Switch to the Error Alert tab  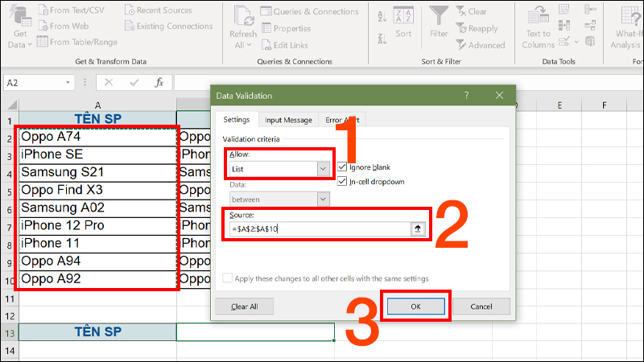point(341,120)
